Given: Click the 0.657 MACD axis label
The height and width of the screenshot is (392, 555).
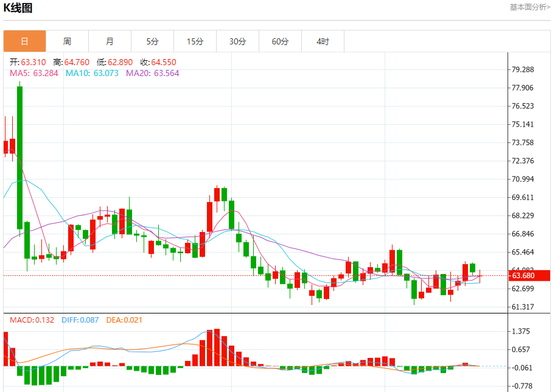Looking at the screenshot, I should click(x=521, y=349).
